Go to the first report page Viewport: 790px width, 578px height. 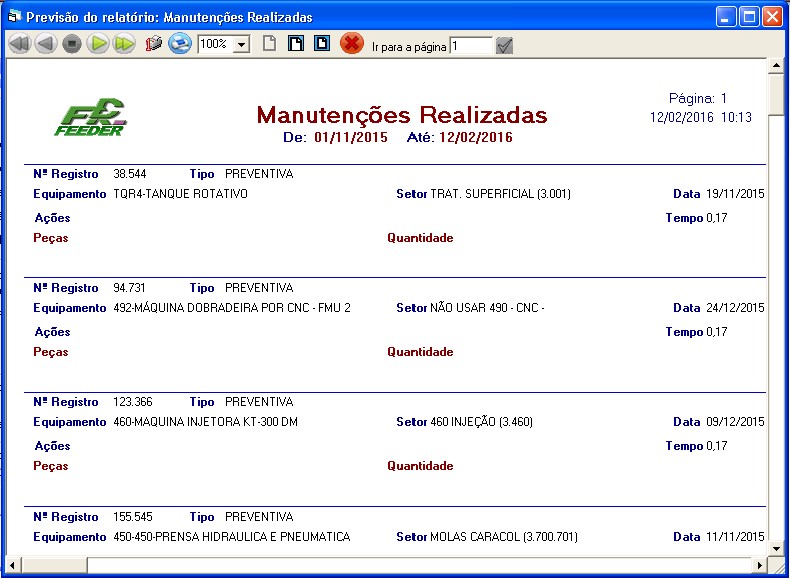click(x=20, y=44)
